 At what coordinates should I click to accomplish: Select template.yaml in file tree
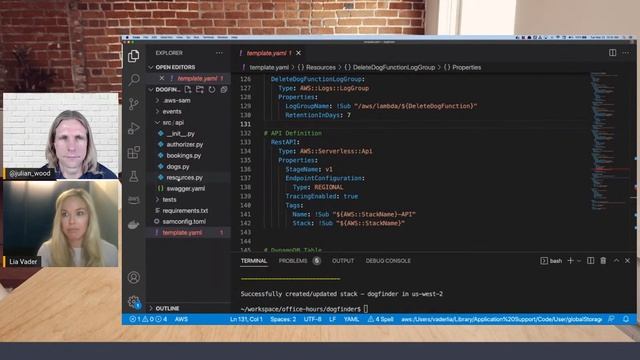182,233
